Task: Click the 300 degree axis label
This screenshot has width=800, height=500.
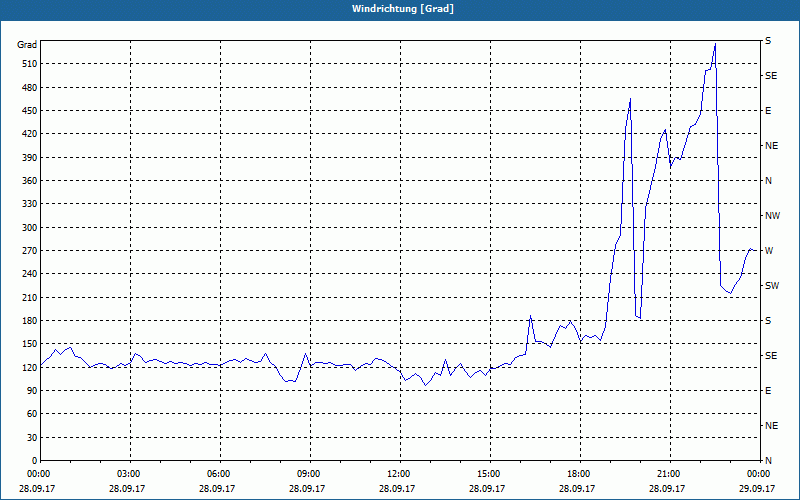Action: [x=30, y=228]
